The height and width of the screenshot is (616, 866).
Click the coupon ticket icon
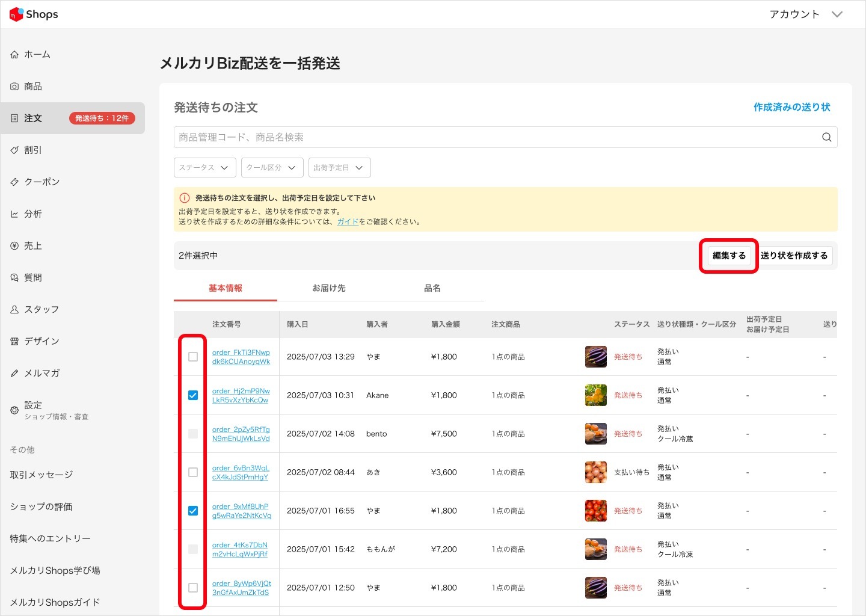point(14,182)
